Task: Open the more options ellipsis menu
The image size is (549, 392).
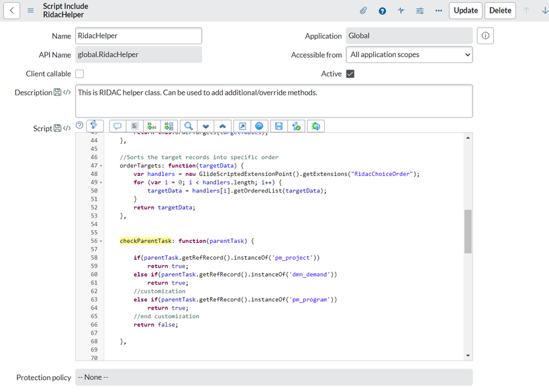Action: coord(438,11)
